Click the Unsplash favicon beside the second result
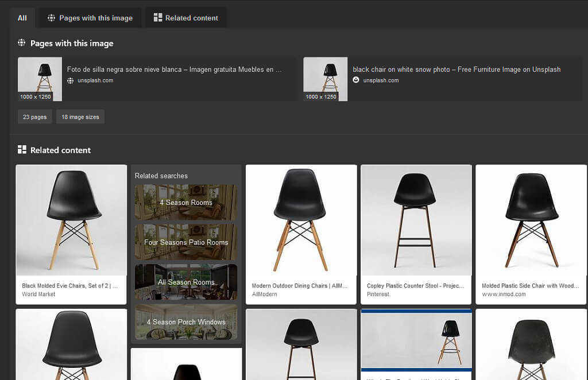This screenshot has height=380, width=588. click(356, 80)
